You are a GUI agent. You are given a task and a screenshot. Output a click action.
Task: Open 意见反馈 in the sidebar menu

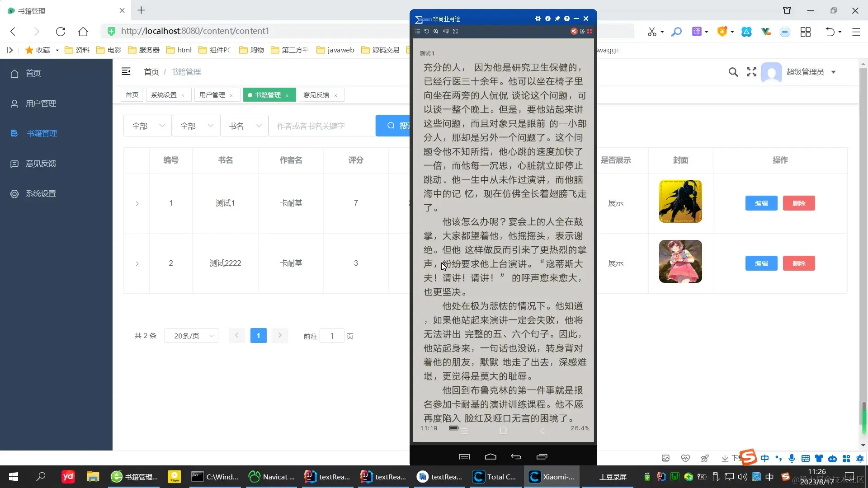pyautogui.click(x=41, y=164)
